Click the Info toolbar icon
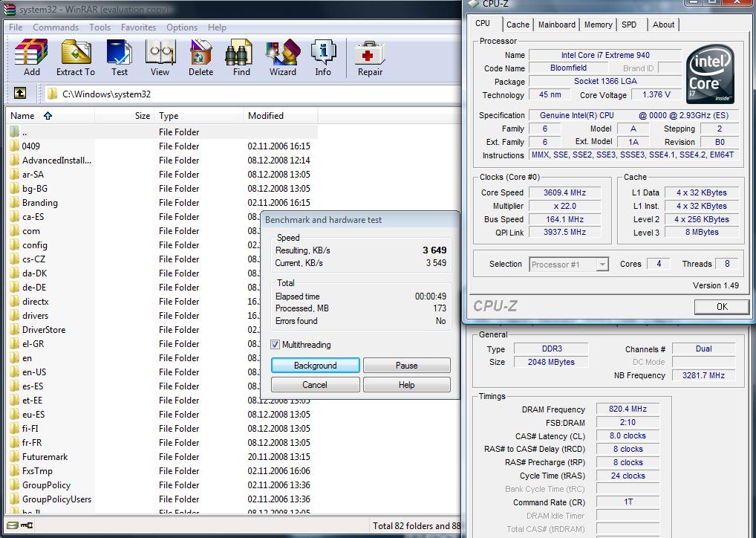The height and width of the screenshot is (538, 756). (x=323, y=53)
